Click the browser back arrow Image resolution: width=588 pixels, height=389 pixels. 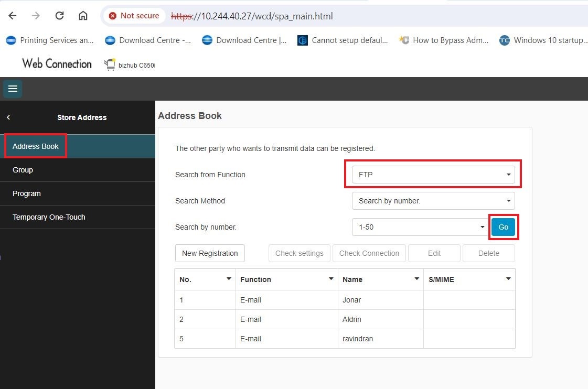(x=13, y=16)
